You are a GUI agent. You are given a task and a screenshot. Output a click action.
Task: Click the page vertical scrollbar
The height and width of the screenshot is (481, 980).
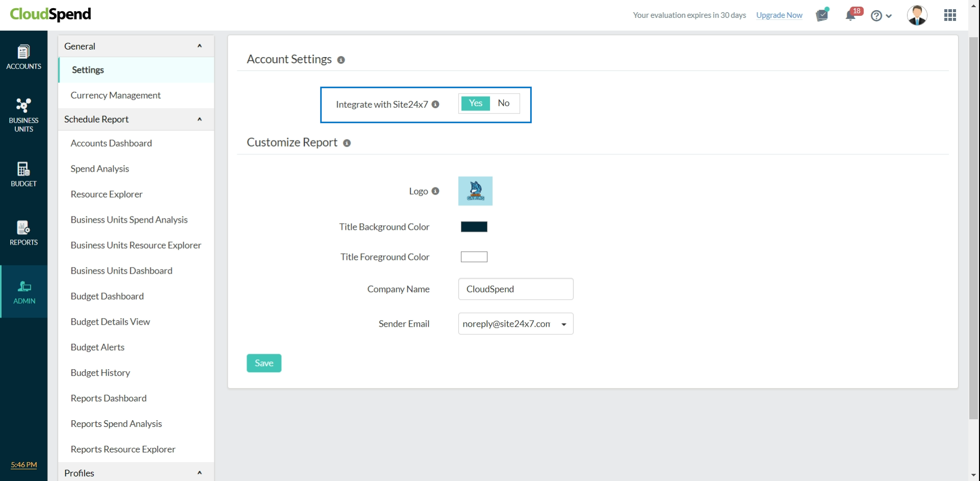pyautogui.click(x=974, y=228)
